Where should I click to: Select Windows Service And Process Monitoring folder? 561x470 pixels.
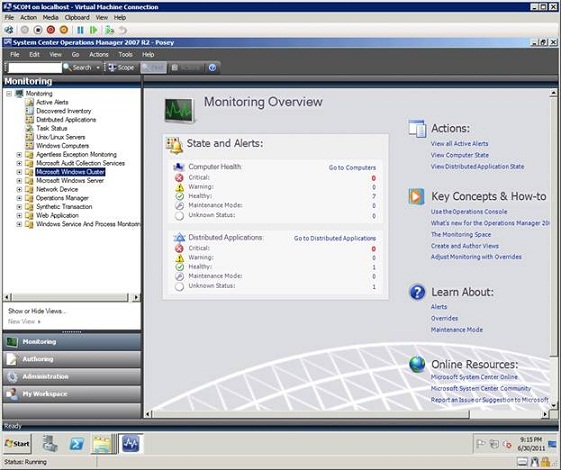pyautogui.click(x=88, y=224)
